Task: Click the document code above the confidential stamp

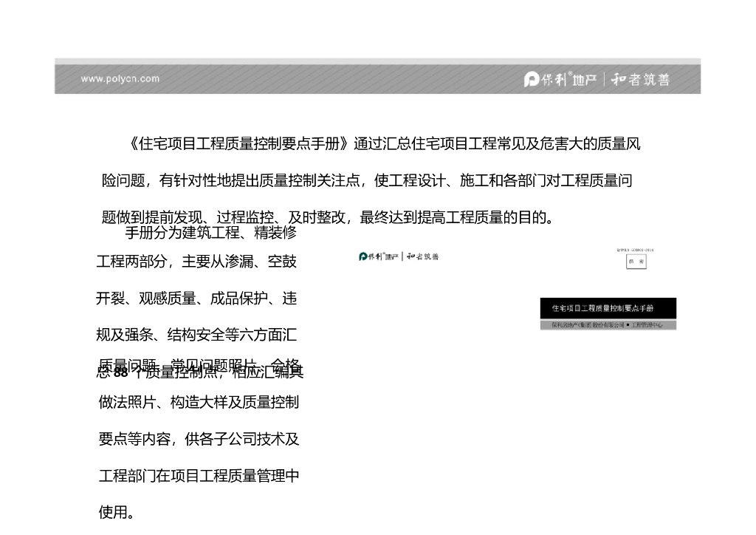Action: coord(635,251)
